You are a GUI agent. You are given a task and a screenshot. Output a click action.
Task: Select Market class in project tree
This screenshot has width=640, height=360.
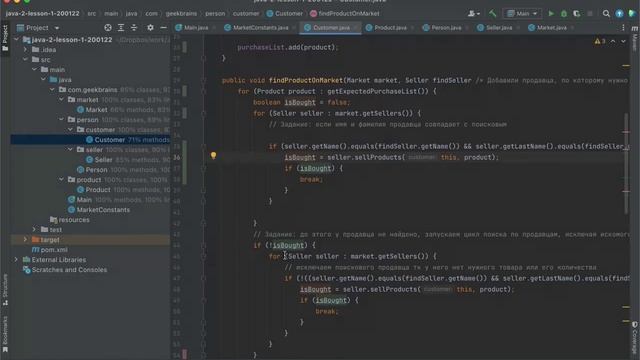[x=96, y=109]
